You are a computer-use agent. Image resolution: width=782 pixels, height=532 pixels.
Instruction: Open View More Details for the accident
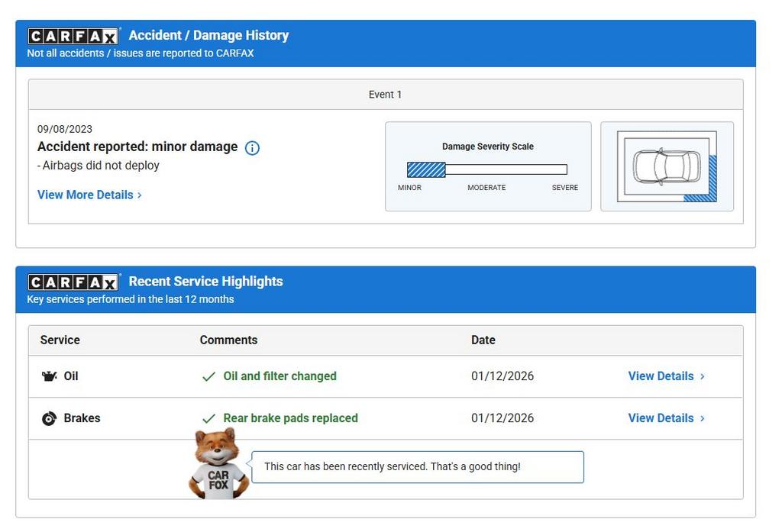click(89, 195)
